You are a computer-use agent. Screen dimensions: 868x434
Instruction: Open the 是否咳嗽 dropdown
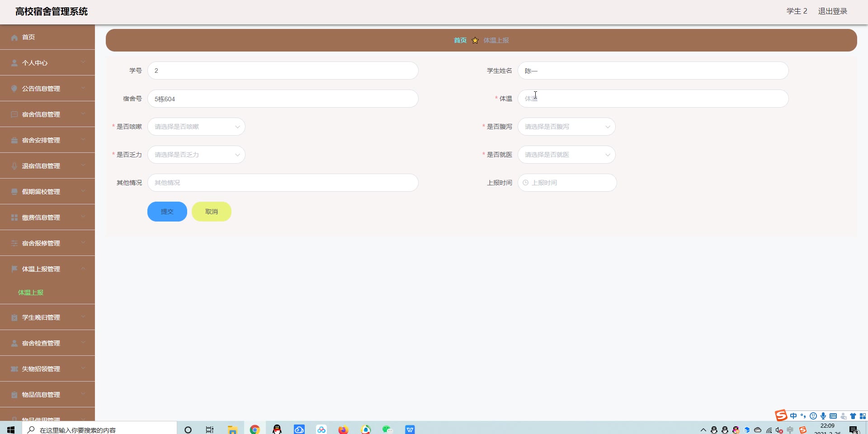196,127
